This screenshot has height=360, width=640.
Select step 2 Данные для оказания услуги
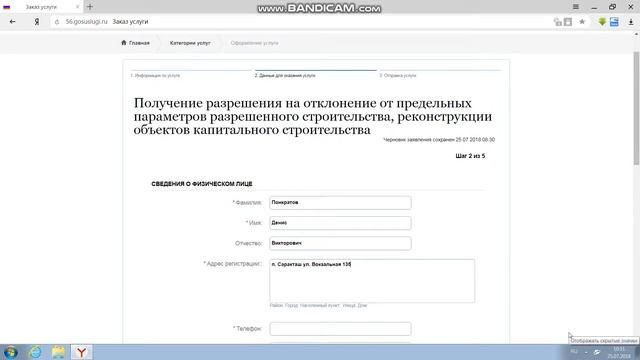pyautogui.click(x=285, y=76)
